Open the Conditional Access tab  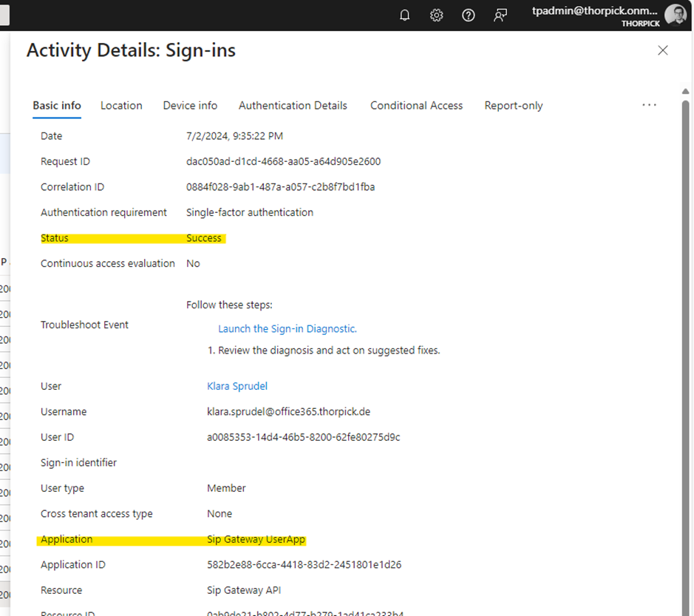point(416,106)
